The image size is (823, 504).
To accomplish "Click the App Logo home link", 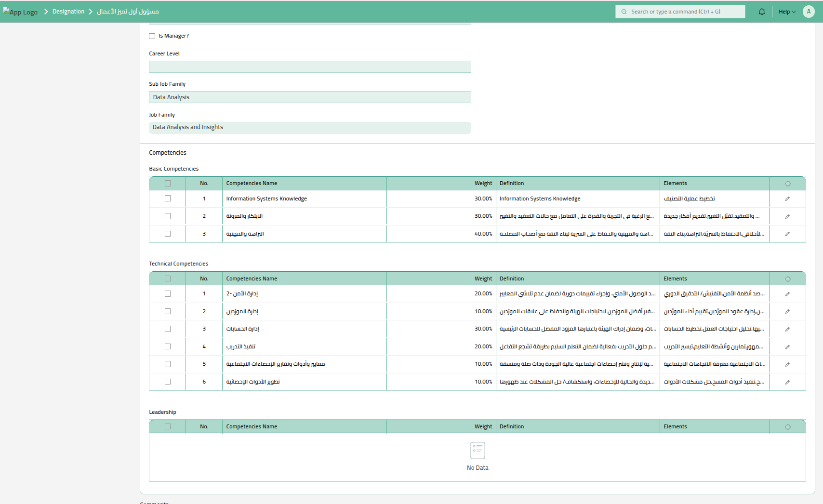I will point(21,12).
